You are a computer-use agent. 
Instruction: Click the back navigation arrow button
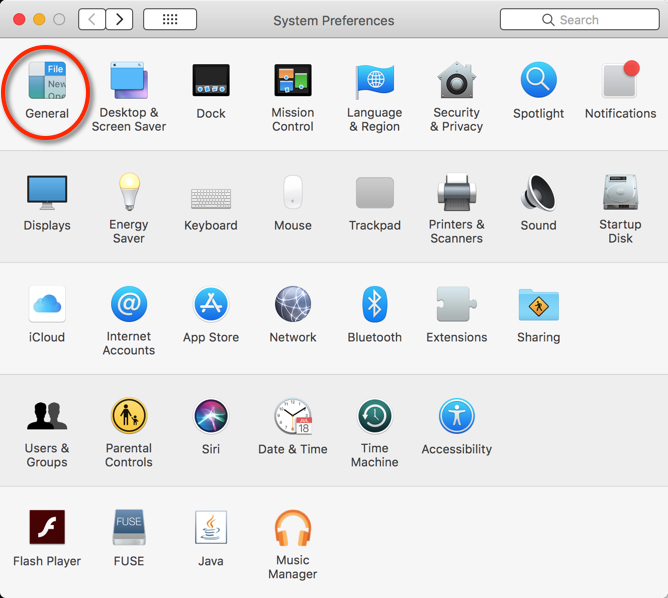point(92,19)
